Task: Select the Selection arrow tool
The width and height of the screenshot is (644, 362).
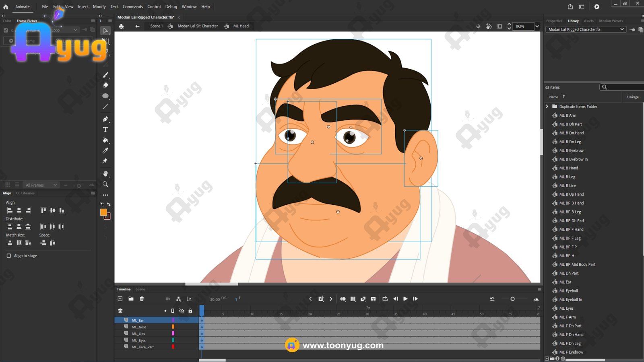Action: click(x=105, y=31)
